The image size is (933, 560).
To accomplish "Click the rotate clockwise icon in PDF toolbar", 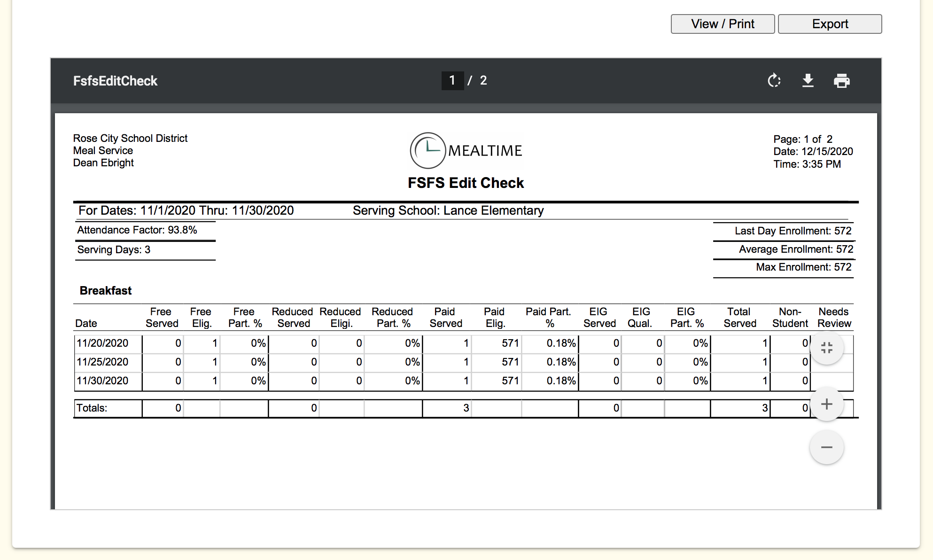I will [774, 81].
